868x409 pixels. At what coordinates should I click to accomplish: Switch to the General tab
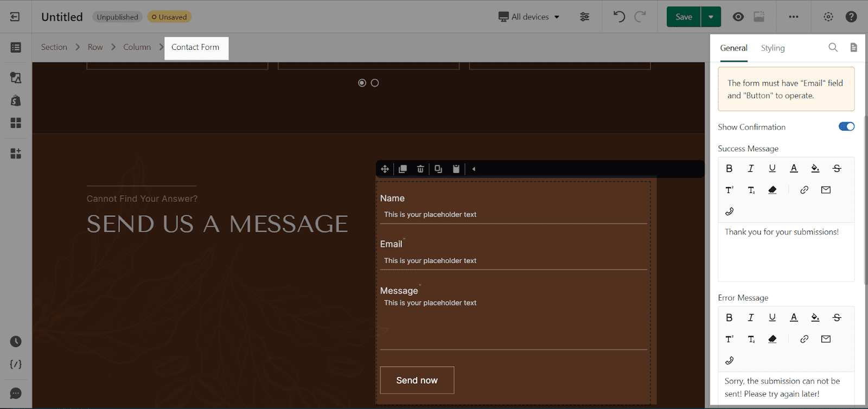click(733, 48)
